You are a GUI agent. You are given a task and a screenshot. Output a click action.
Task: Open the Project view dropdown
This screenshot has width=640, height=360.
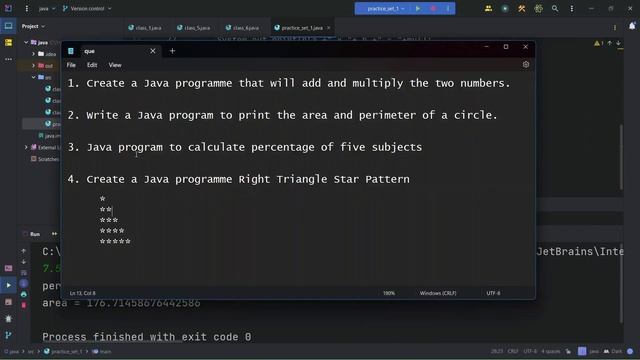(33, 26)
